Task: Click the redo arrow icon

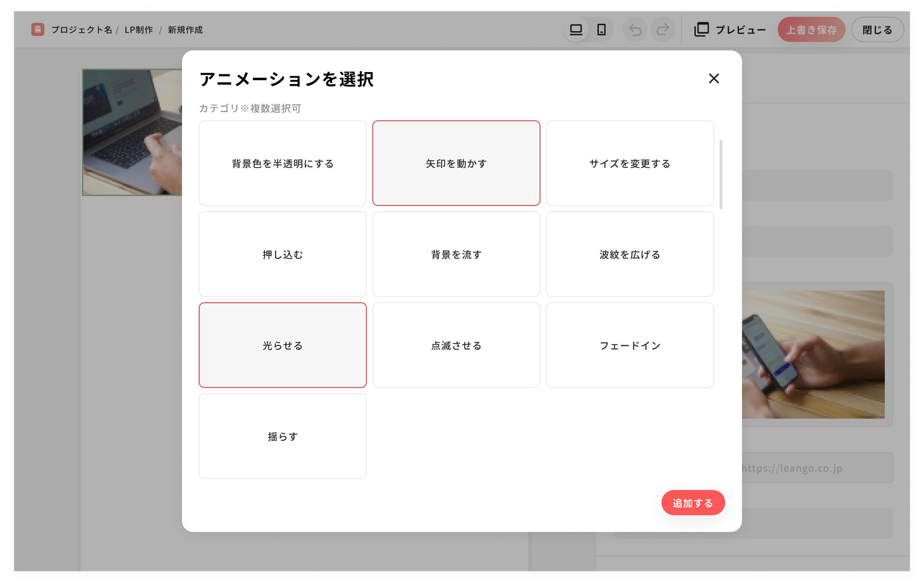Action: (x=662, y=30)
